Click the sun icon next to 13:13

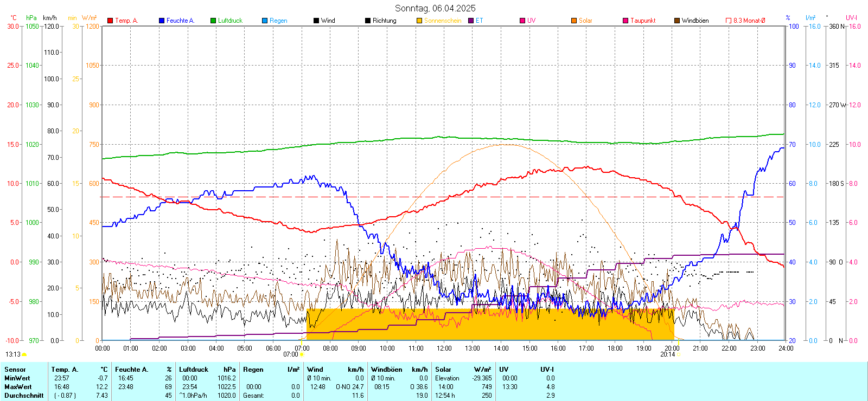pos(24,354)
